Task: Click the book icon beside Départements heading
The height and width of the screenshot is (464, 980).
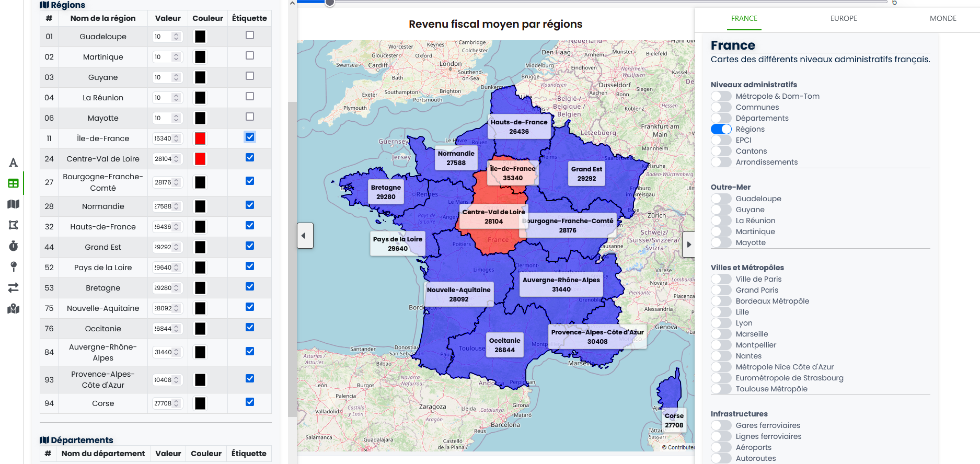Action: pos(44,440)
